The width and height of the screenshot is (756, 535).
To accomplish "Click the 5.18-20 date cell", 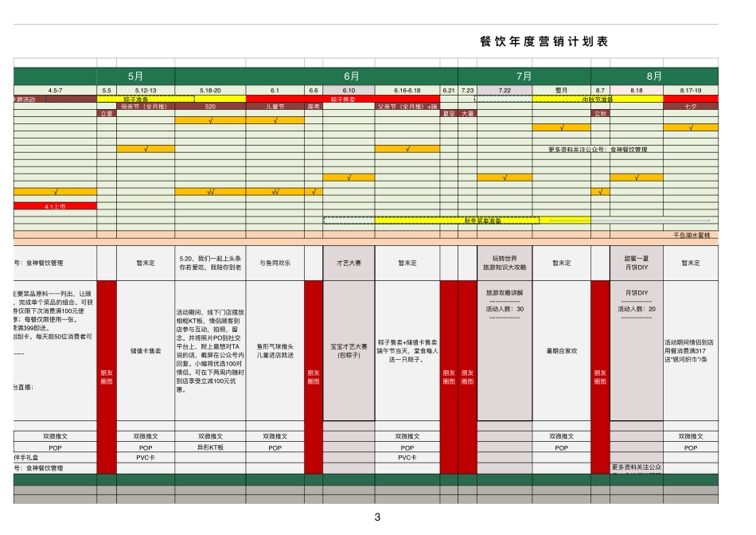I will (x=210, y=90).
